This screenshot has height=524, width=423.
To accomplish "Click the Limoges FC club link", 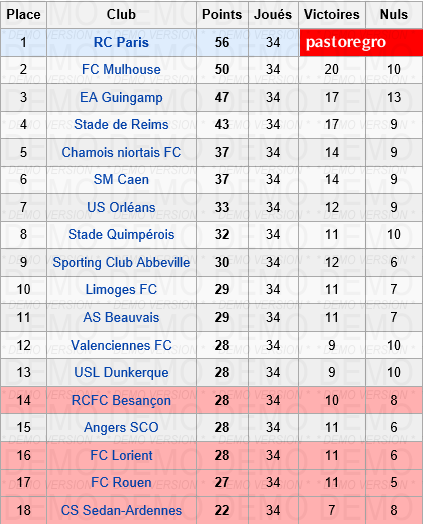I will pos(121,289).
